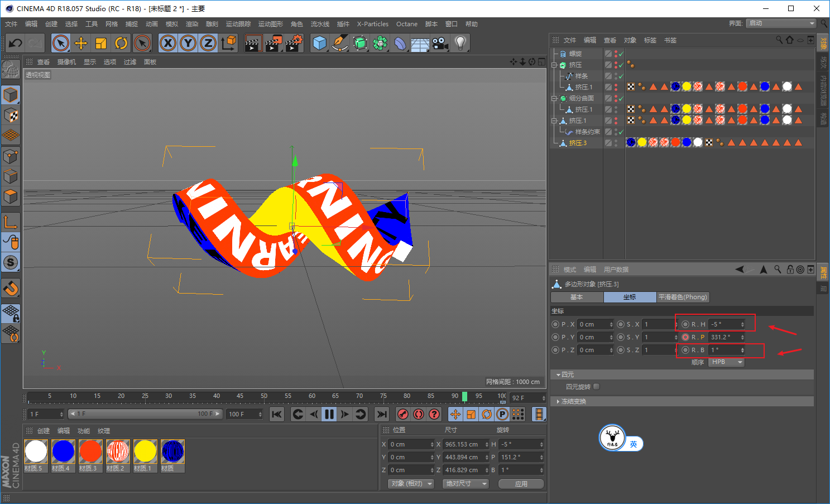The height and width of the screenshot is (504, 830).
Task: Toggle the Parameter P keyframe icon
Action: [502, 414]
